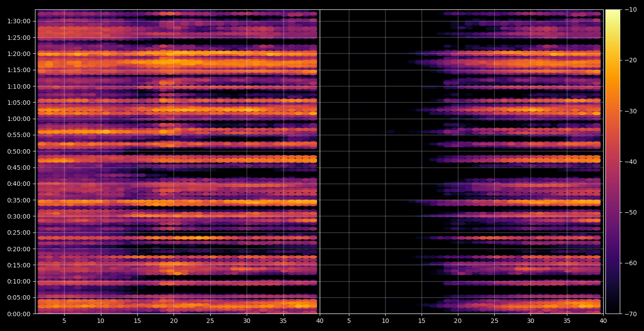Viewport: 644px width, 331px height.
Task: Click the 1:20:00 y-axis tick label
Action: point(18,54)
